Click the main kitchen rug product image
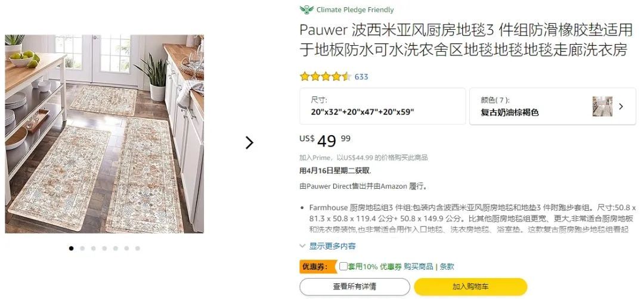This screenshot has height=299, width=644. click(x=104, y=133)
